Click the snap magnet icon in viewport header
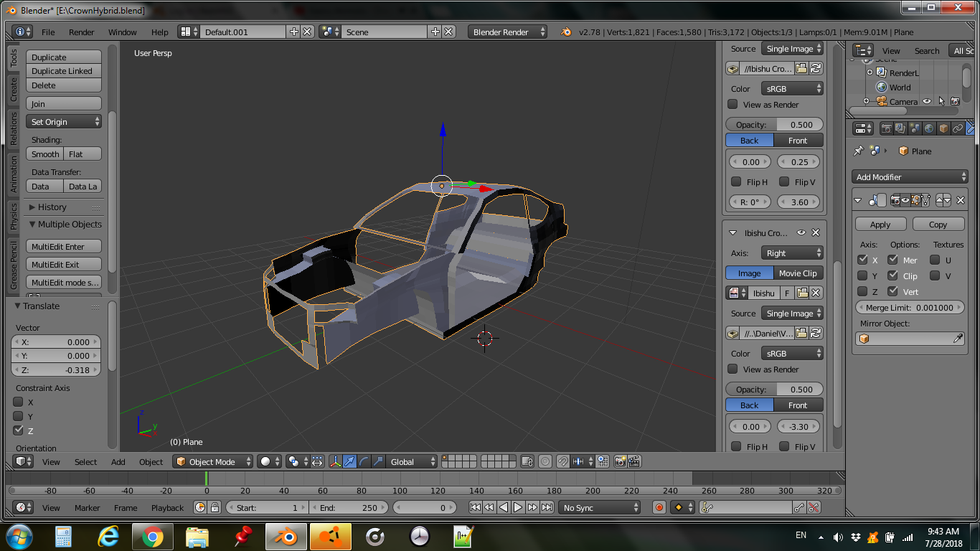The width and height of the screenshot is (980, 551). pos(563,461)
